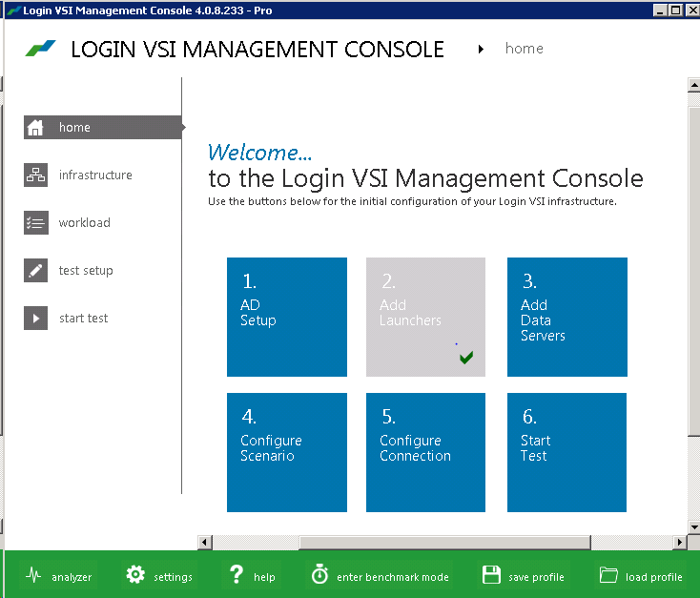The width and height of the screenshot is (700, 598).
Task: Click the analyzer pulse icon
Action: point(33,575)
